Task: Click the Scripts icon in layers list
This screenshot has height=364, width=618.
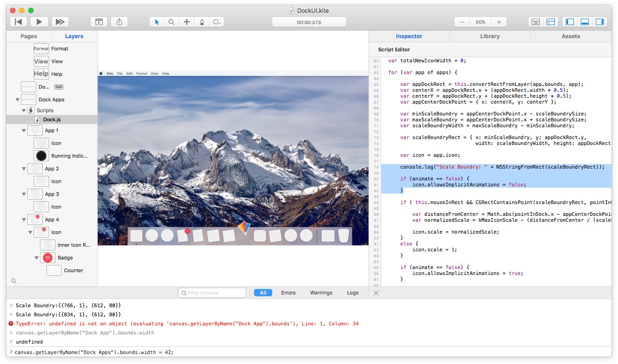Action: tap(31, 110)
